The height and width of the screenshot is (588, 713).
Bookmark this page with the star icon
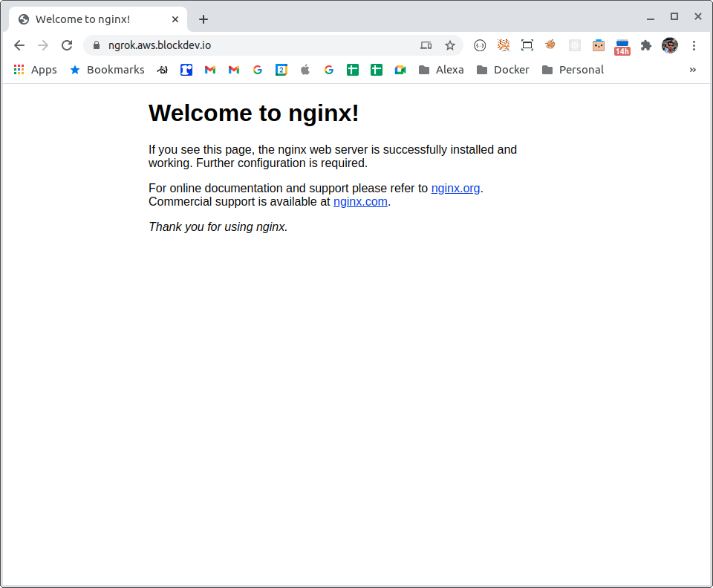[x=450, y=45]
